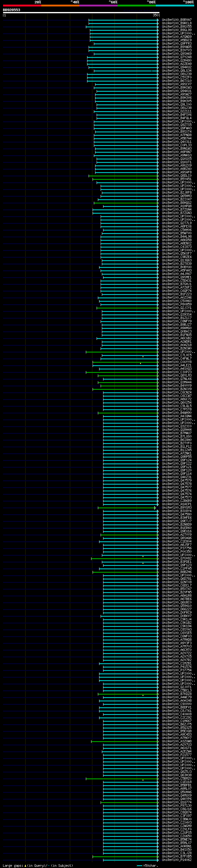Select hit label UniRef100_B9GX55
Viewport: 197px width, 868px height.
177,26
